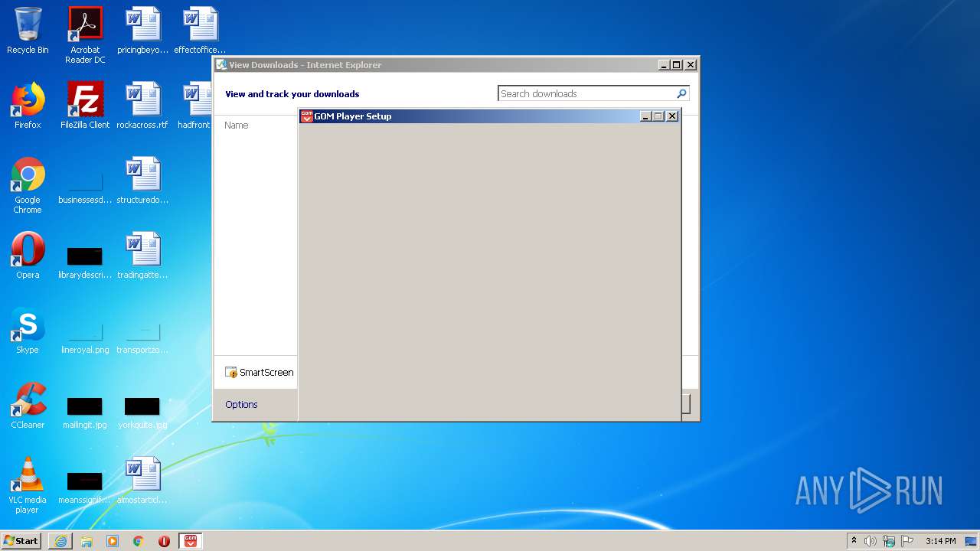Open Windows Explorer from the taskbar
This screenshot has width=980, height=551.
[x=87, y=541]
